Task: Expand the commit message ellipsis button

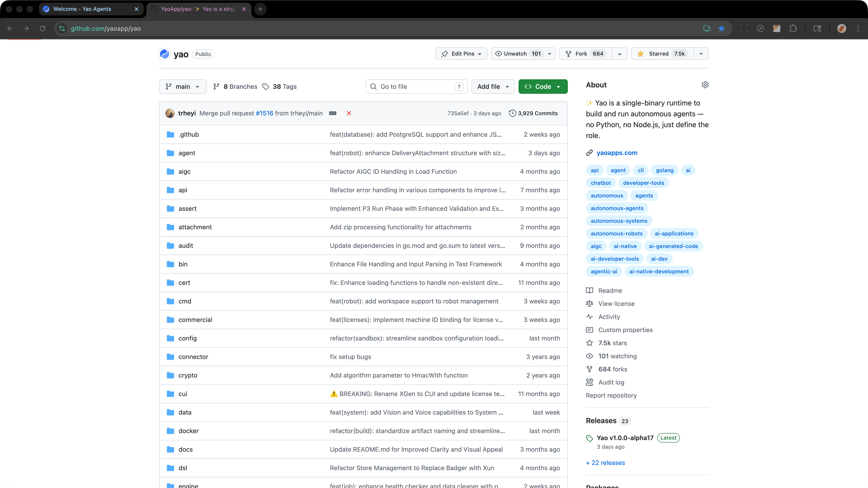Action: [x=333, y=113]
